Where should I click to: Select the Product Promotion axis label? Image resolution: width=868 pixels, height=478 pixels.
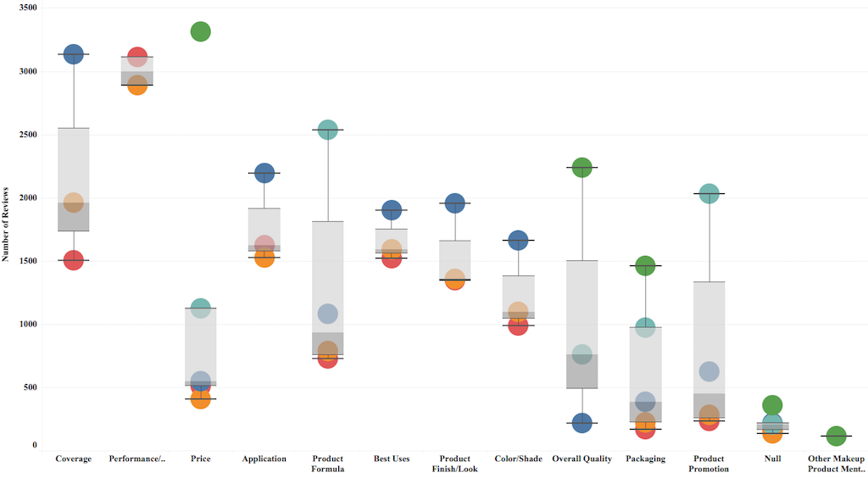coord(709,464)
